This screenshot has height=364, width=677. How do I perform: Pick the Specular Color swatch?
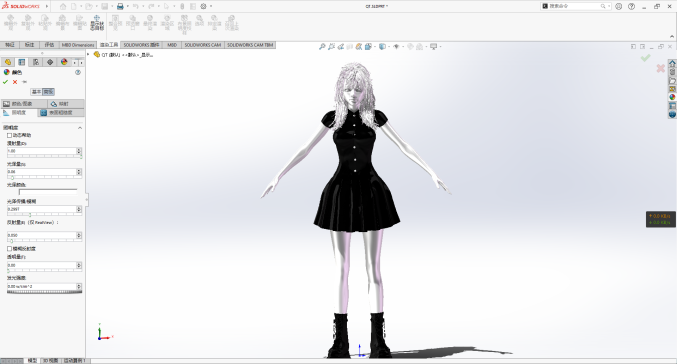[48, 192]
